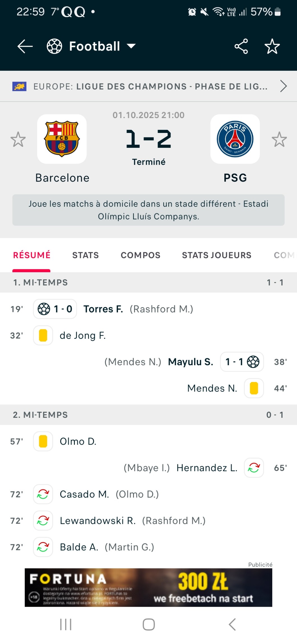Toggle favorite star for this match

[272, 46]
